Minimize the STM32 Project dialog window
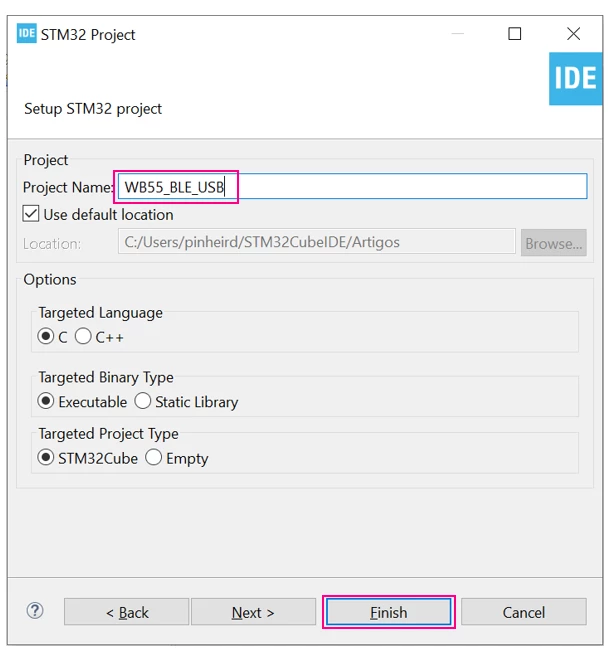The image size is (610, 656). [x=458, y=33]
